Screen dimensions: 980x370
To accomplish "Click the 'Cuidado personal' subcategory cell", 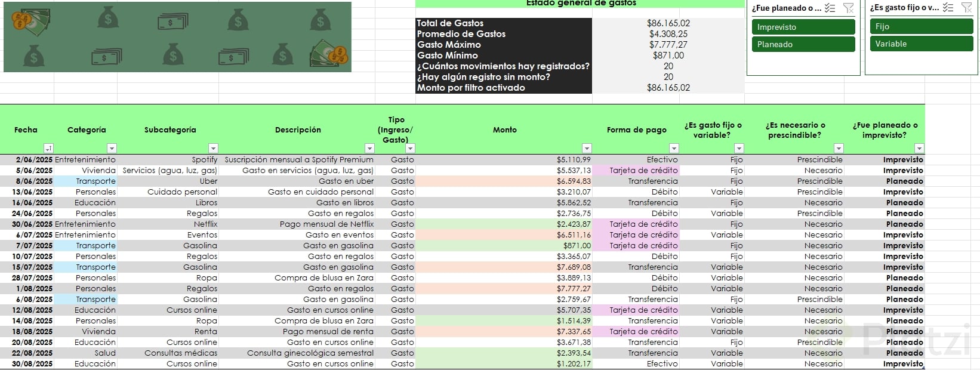I will (168, 192).
